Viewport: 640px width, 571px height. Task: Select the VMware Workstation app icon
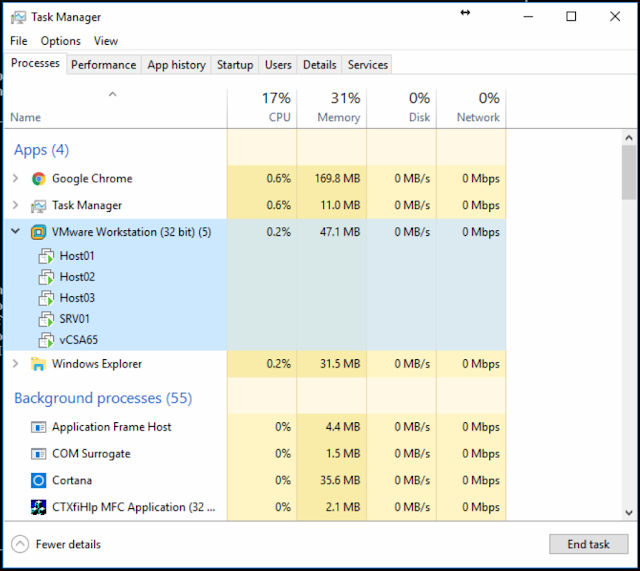(x=38, y=232)
